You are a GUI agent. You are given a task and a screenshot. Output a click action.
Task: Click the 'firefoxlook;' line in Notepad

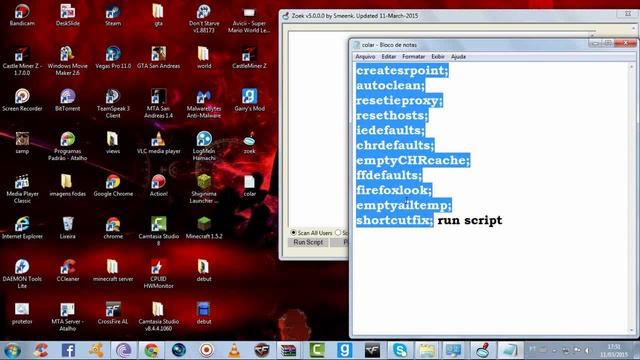[x=394, y=190]
